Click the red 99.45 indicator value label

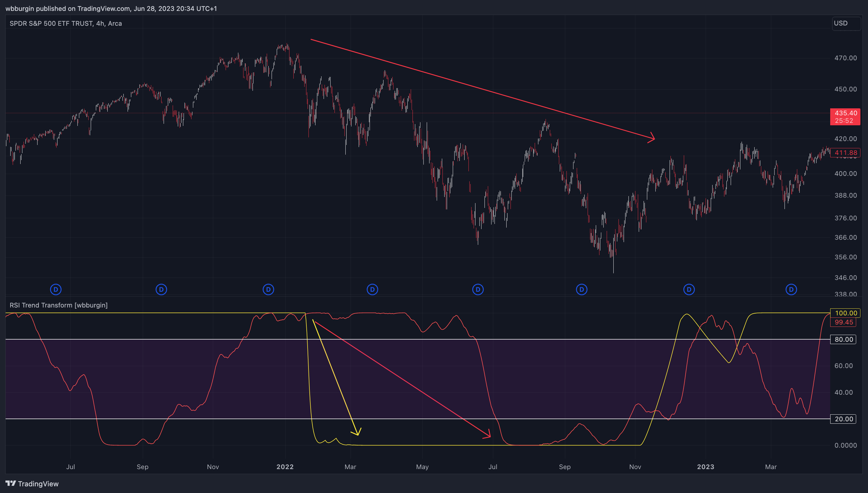[x=843, y=322]
